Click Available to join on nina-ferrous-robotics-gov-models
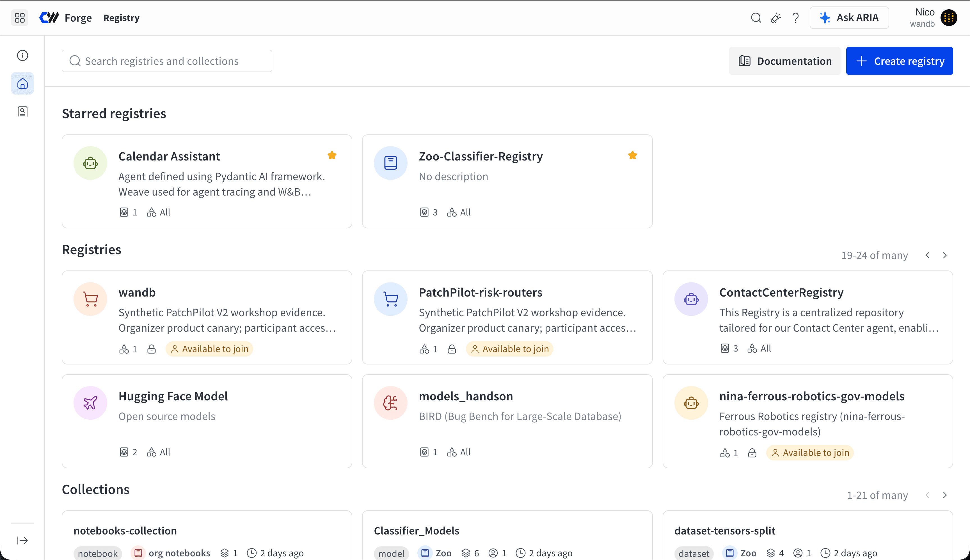The height and width of the screenshot is (560, 970). click(x=810, y=453)
